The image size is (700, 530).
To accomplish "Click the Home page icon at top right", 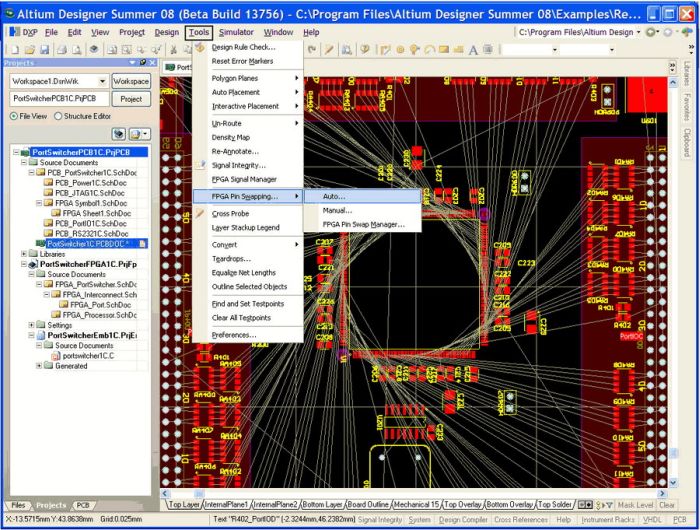I will [x=687, y=32].
